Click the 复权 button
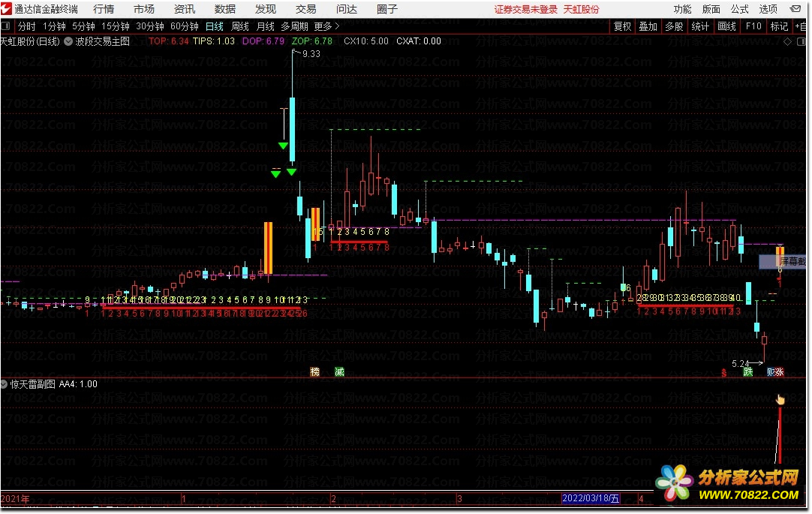Viewport: 812px width, 514px height. tap(622, 26)
